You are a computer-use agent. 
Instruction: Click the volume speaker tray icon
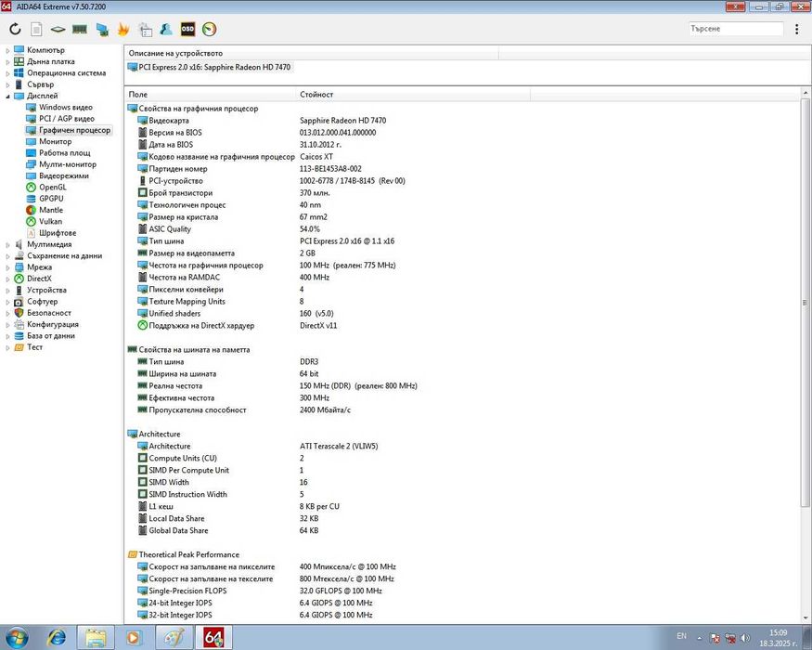tap(745, 638)
